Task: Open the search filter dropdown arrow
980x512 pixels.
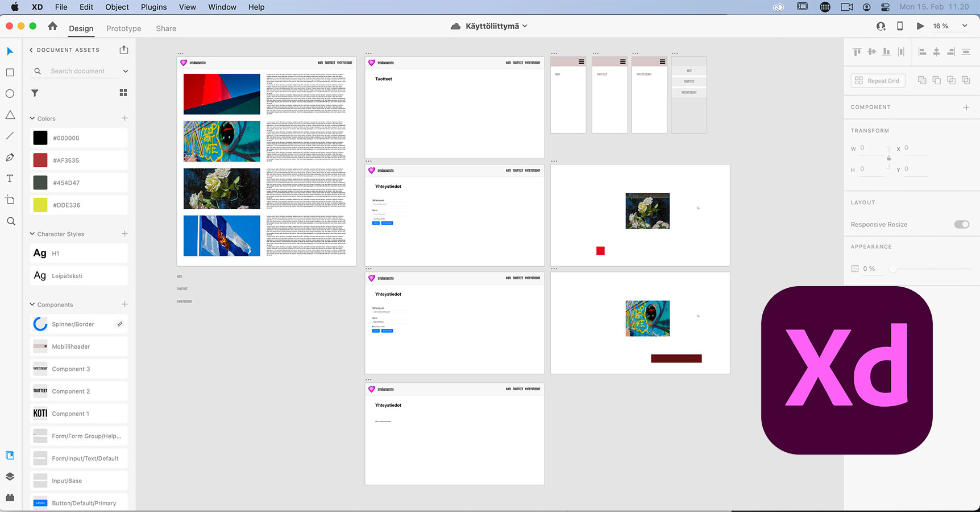Action: point(126,71)
